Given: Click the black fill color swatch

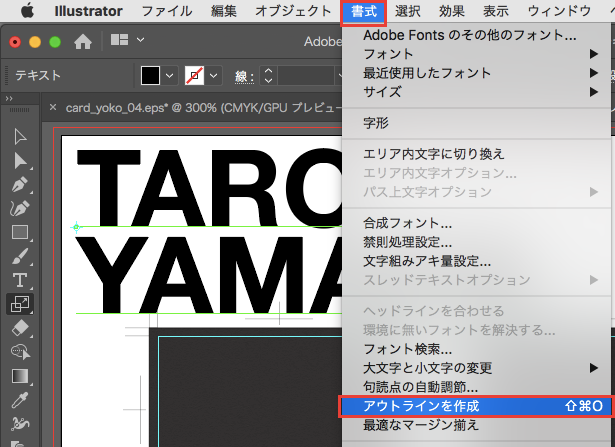Looking at the screenshot, I should pyautogui.click(x=150, y=76).
